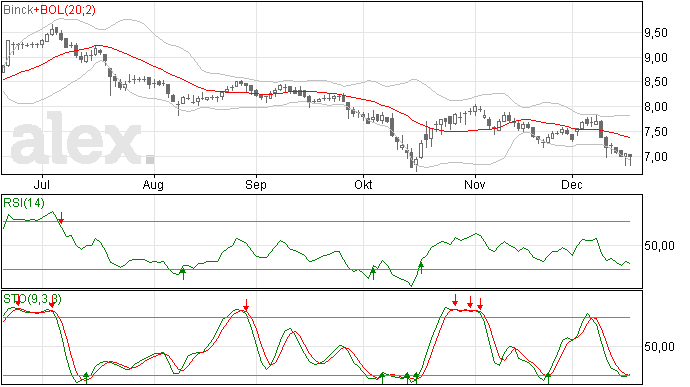This screenshot has width=690, height=387.
Task: Click the green buy arrow on RSI in mid-October
Action: tap(421, 267)
